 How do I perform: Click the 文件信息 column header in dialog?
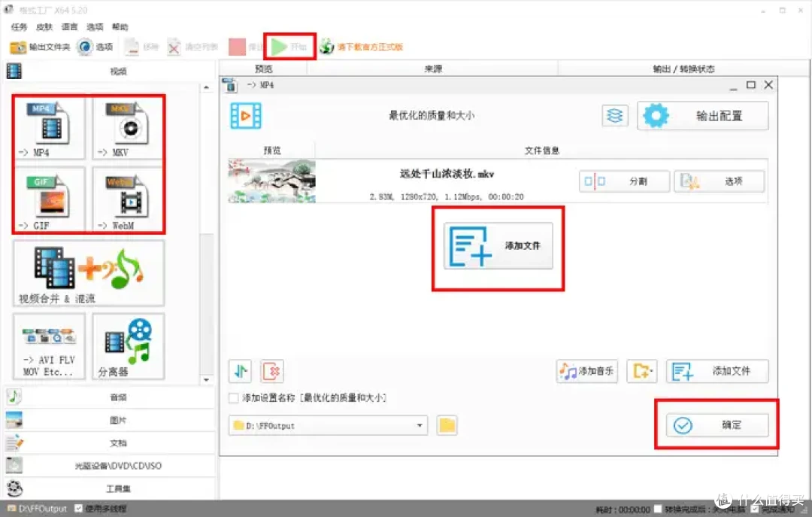(541, 151)
